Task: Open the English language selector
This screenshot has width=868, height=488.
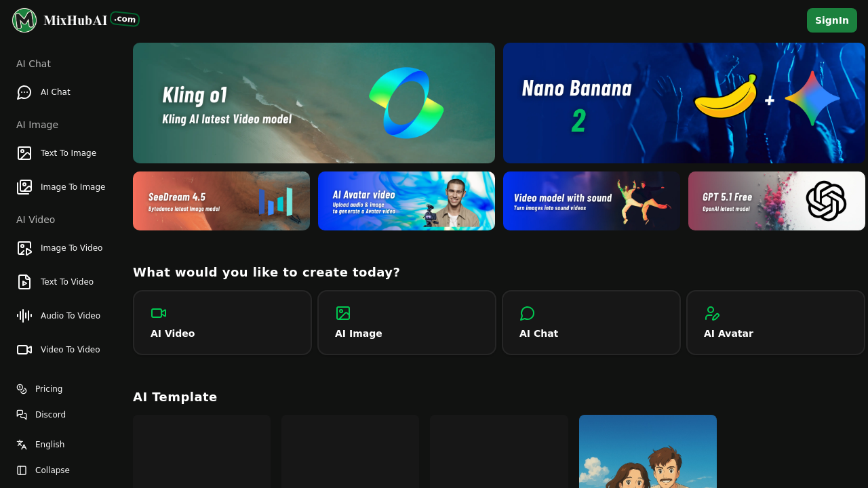Action: [21, 444]
